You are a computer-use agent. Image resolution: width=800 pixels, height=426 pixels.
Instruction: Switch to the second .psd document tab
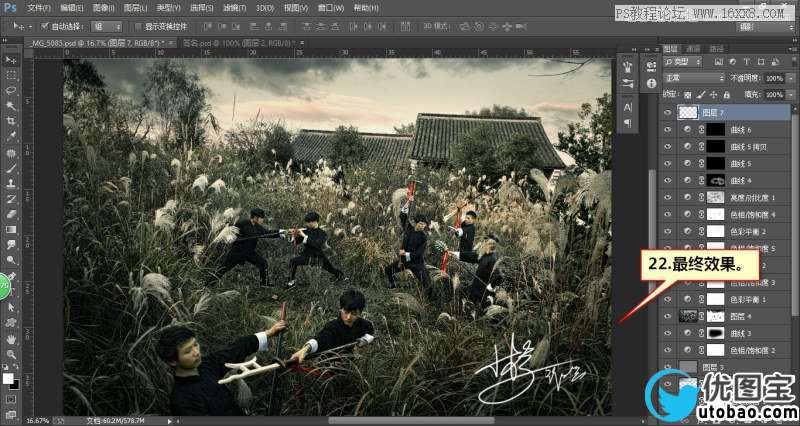pyautogui.click(x=242, y=43)
